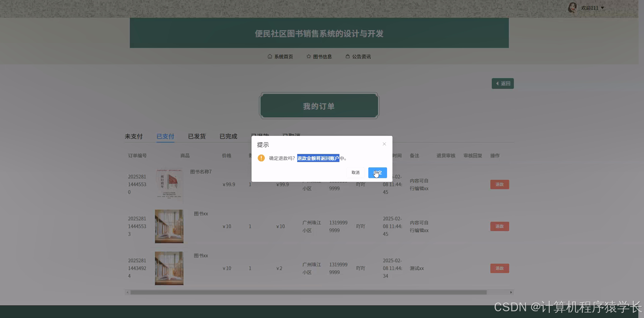Click the right arrow of the horizontal scrollbar
Image resolution: width=644 pixels, height=318 pixels.
click(x=511, y=293)
